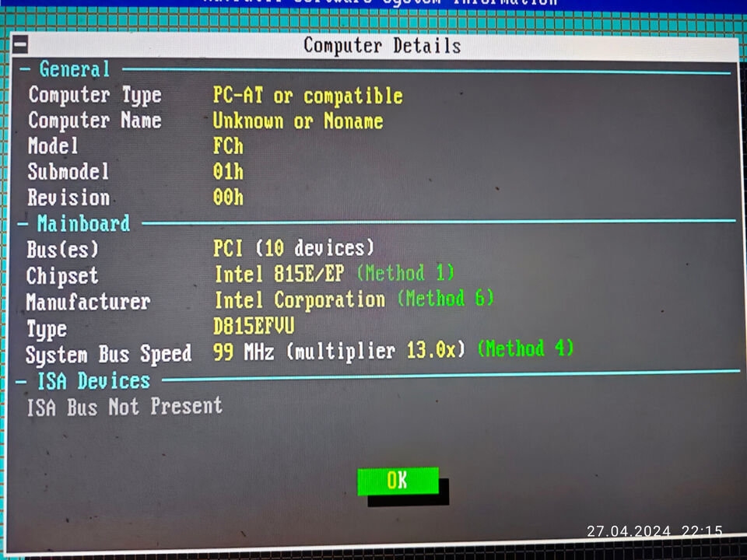Viewport: 747px width, 560px height.
Task: Click the ISA Bus Not Present message
Action: point(124,407)
